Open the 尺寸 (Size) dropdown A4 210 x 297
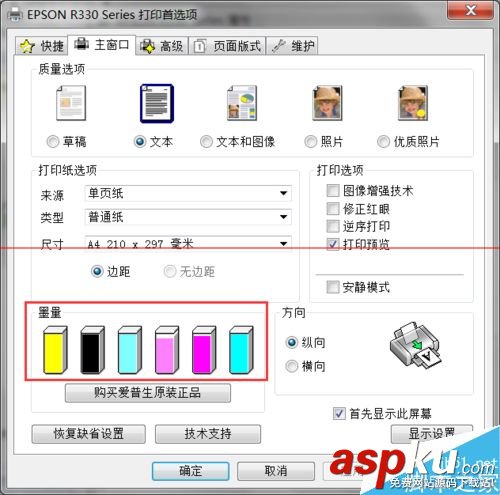 pos(188,244)
